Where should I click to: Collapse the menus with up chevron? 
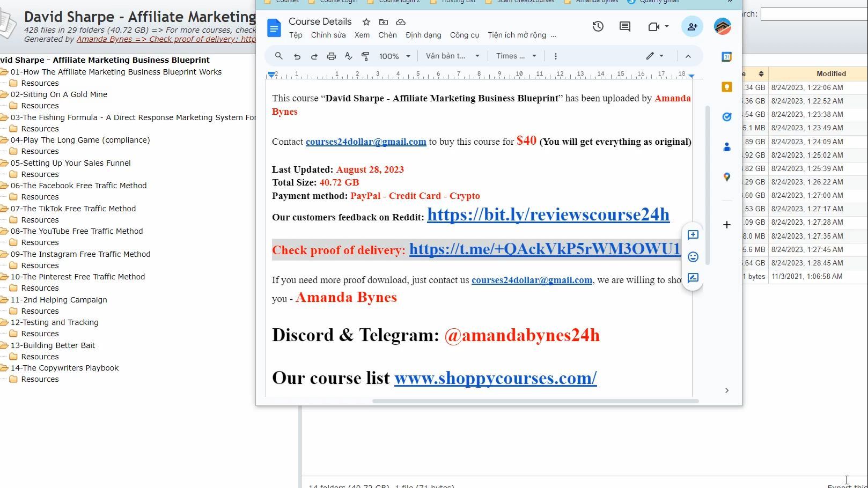[688, 56]
